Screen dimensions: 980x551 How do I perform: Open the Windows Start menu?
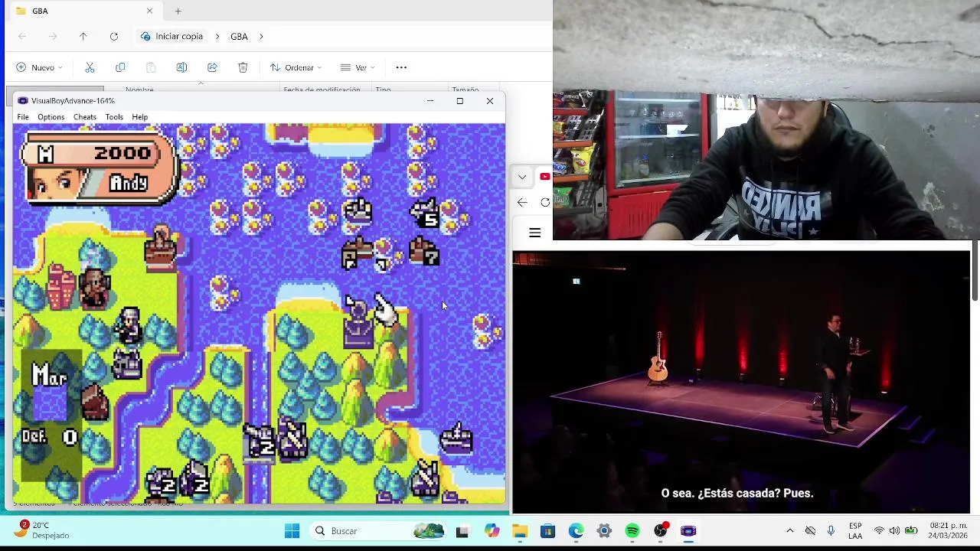292,530
